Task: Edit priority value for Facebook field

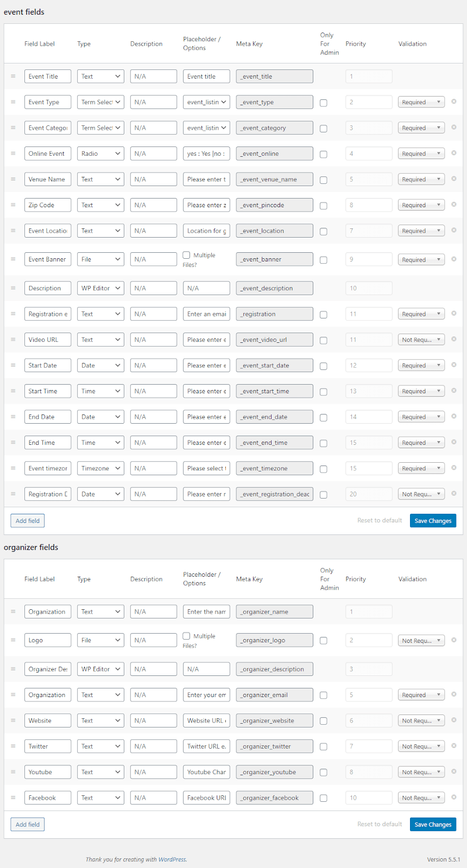Action: click(x=369, y=797)
